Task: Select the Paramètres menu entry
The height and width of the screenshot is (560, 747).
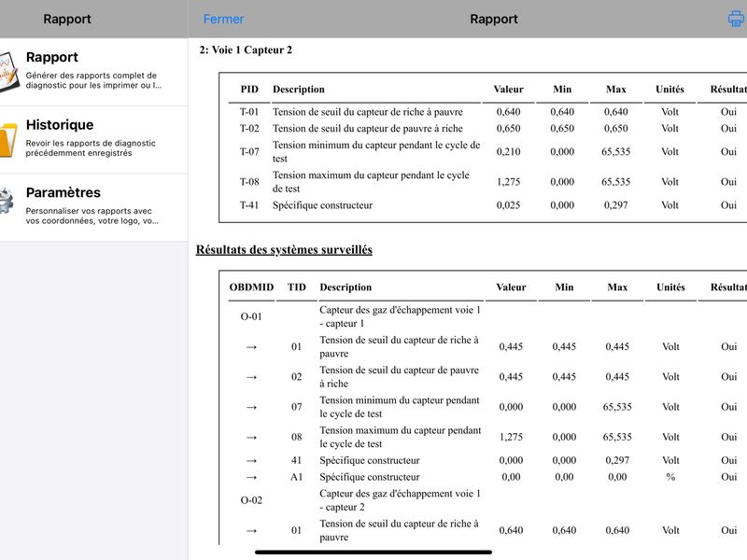Action: point(94,207)
